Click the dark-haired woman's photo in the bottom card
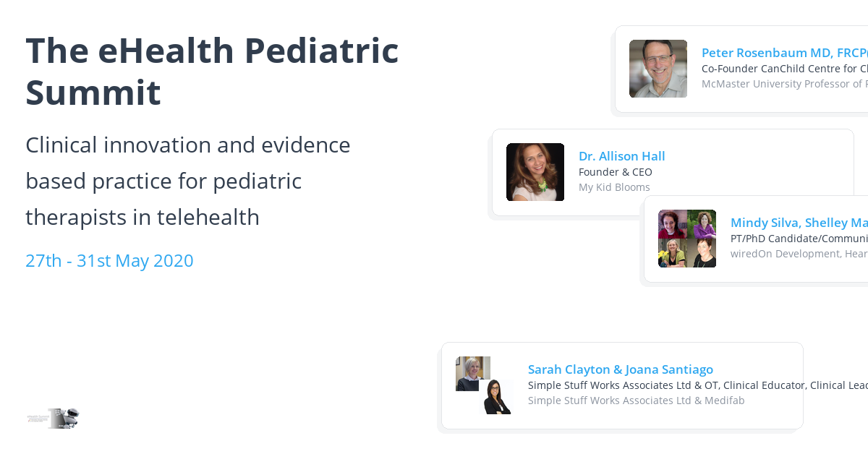Screen dimensions: 868x454 click(497, 397)
